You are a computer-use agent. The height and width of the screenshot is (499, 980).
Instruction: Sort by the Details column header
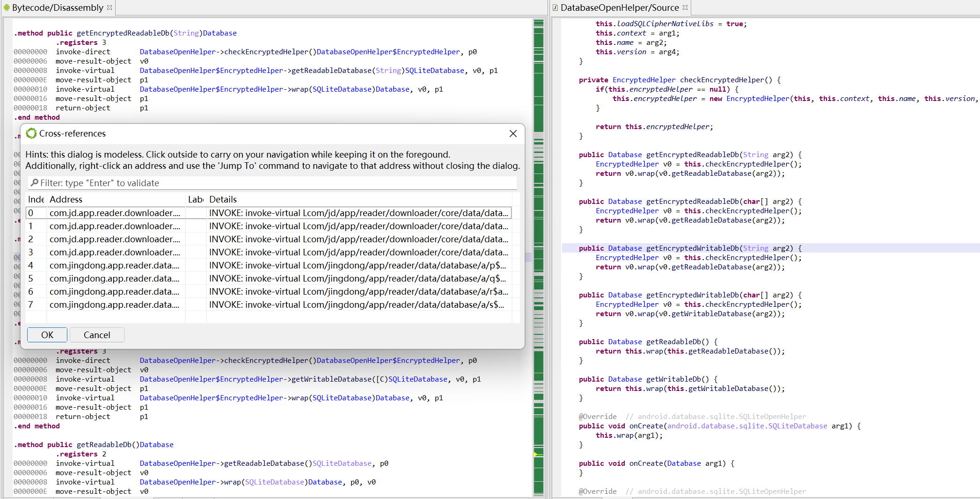pos(359,199)
